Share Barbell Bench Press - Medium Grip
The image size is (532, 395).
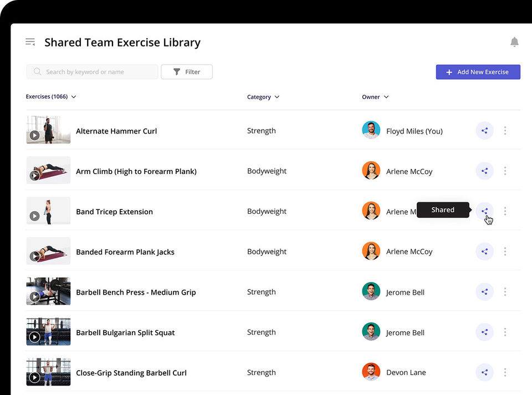[x=484, y=292]
